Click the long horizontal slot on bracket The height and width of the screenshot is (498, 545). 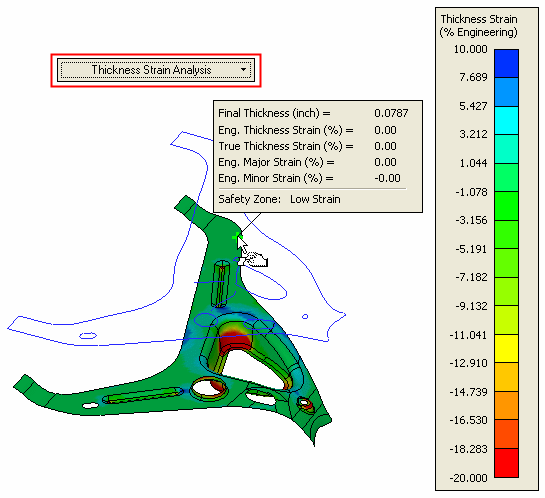(x=144, y=395)
